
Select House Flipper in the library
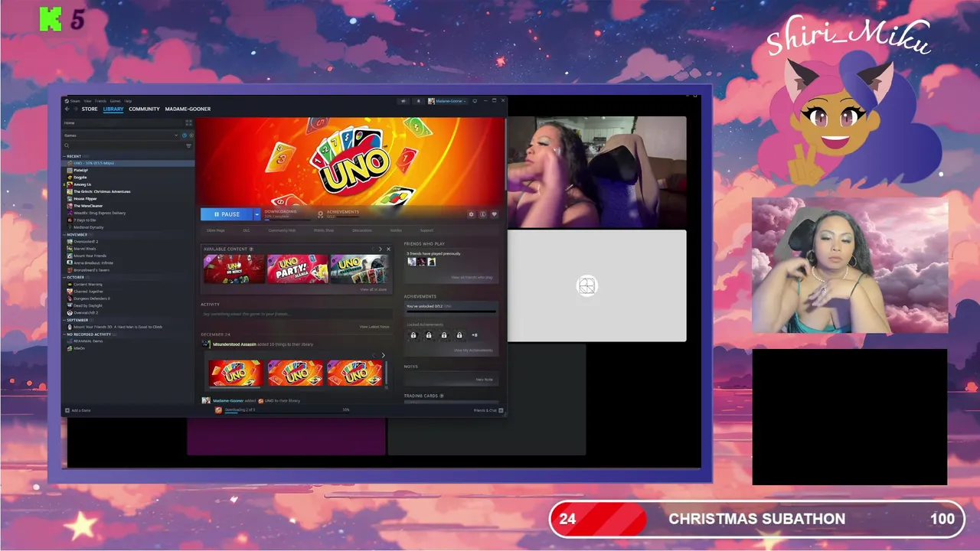(85, 198)
